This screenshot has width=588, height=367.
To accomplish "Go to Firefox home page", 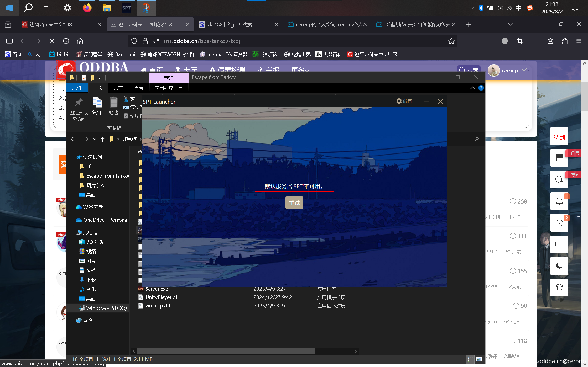I will pos(80,41).
